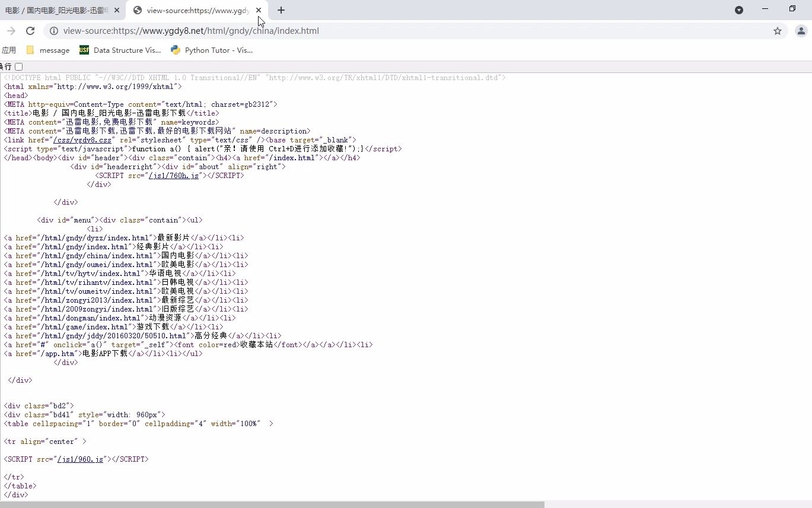The image size is (812, 508).
Task: Open a new tab with the plus button
Action: tap(281, 10)
